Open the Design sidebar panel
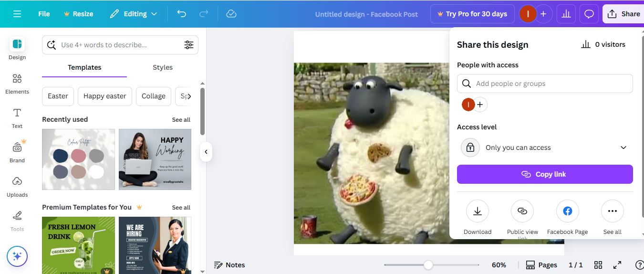 17,49
